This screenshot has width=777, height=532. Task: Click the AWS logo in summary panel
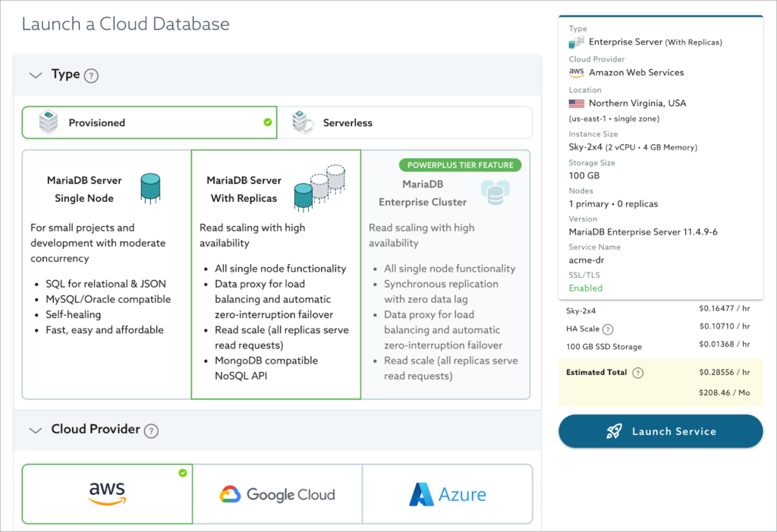pos(577,73)
